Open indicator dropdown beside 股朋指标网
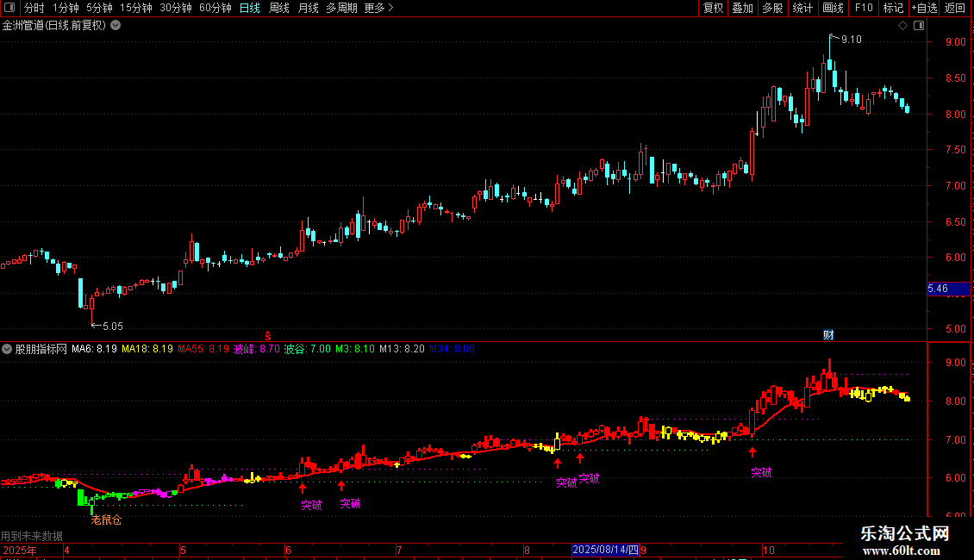This screenshot has height=560, width=974. pos(7,349)
